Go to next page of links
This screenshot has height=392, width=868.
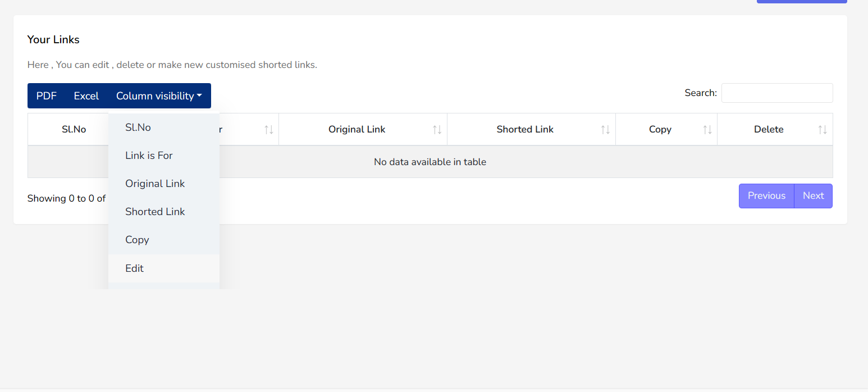(x=813, y=195)
